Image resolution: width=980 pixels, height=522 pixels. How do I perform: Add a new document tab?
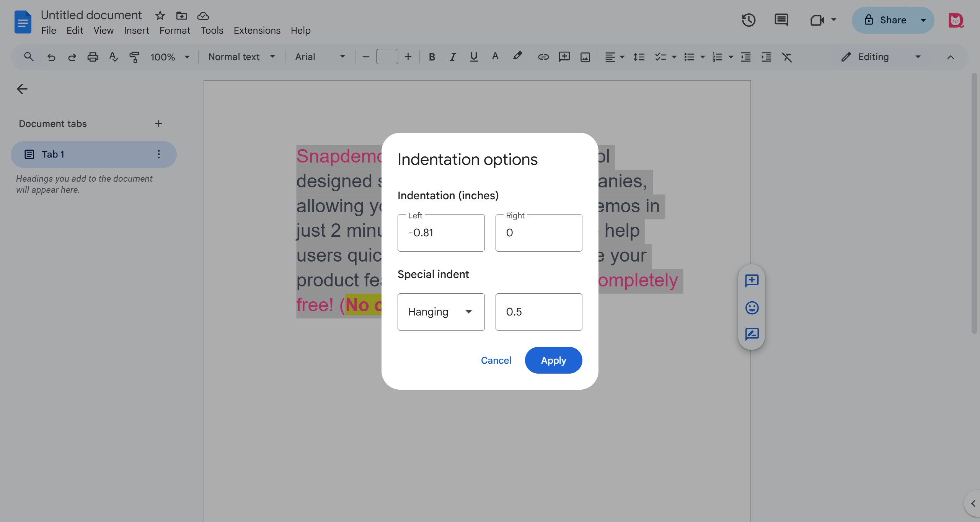tap(158, 124)
